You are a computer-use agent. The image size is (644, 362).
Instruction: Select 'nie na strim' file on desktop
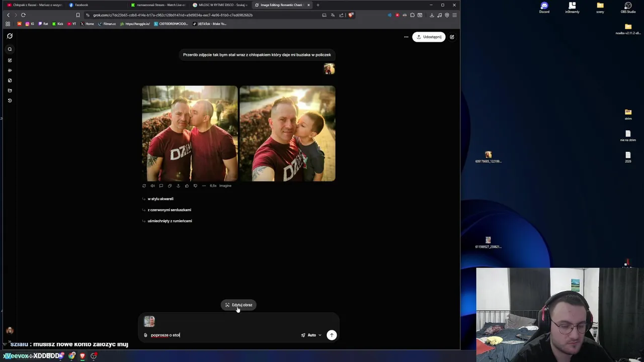[628, 136]
